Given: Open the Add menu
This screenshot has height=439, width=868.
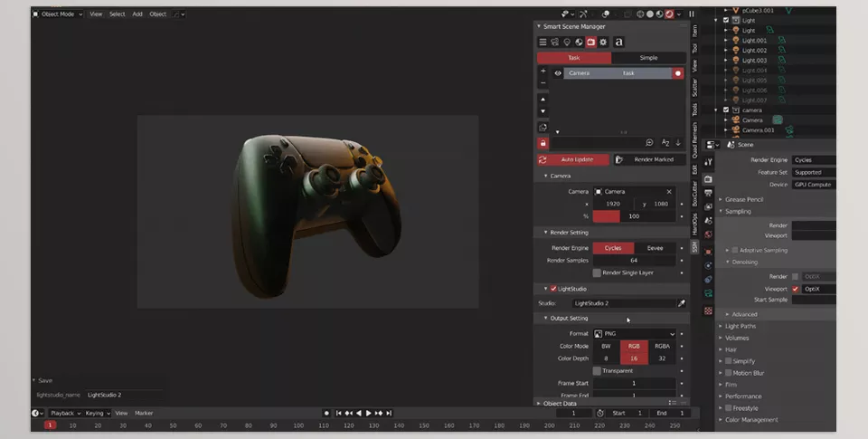Looking at the screenshot, I should [x=137, y=14].
